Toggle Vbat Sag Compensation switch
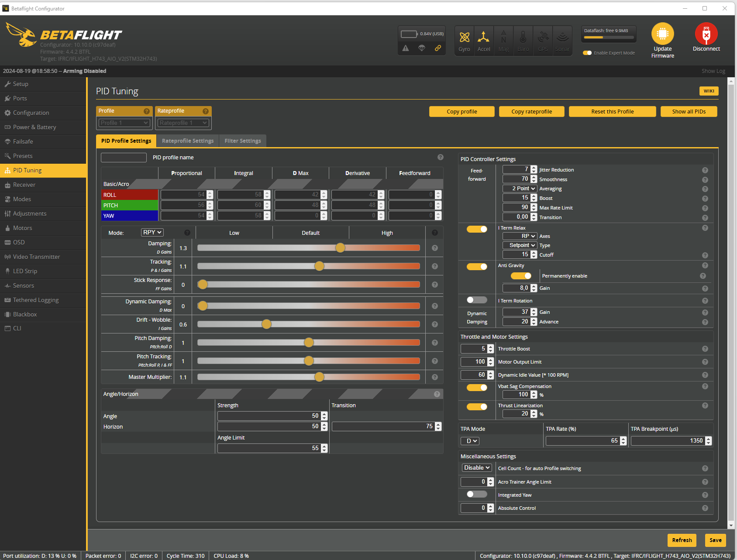This screenshot has width=737, height=560. [x=477, y=388]
